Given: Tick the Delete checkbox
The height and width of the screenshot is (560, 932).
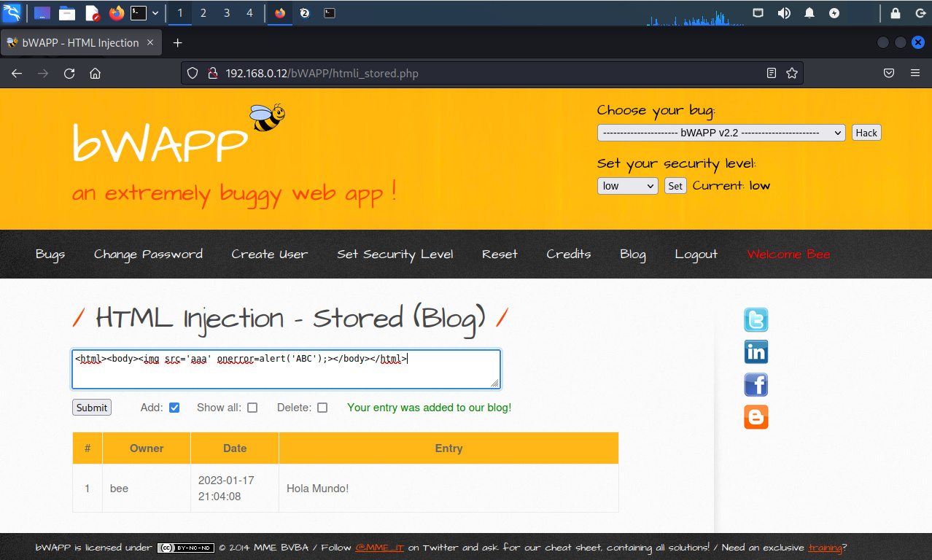Looking at the screenshot, I should point(322,408).
